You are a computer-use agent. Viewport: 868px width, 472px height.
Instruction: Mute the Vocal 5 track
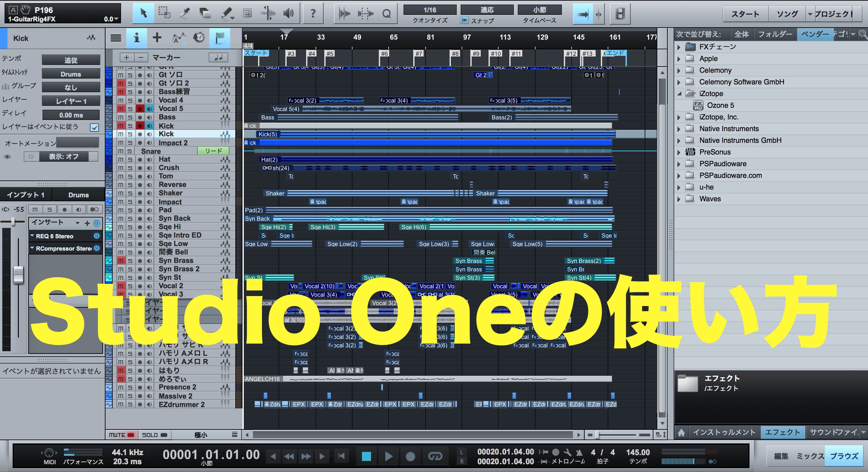tap(121, 108)
